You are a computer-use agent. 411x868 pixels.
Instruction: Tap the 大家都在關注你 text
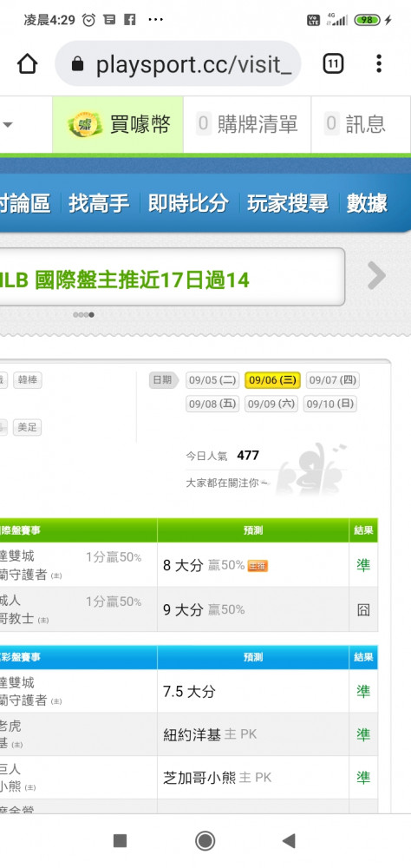pyautogui.click(x=227, y=483)
